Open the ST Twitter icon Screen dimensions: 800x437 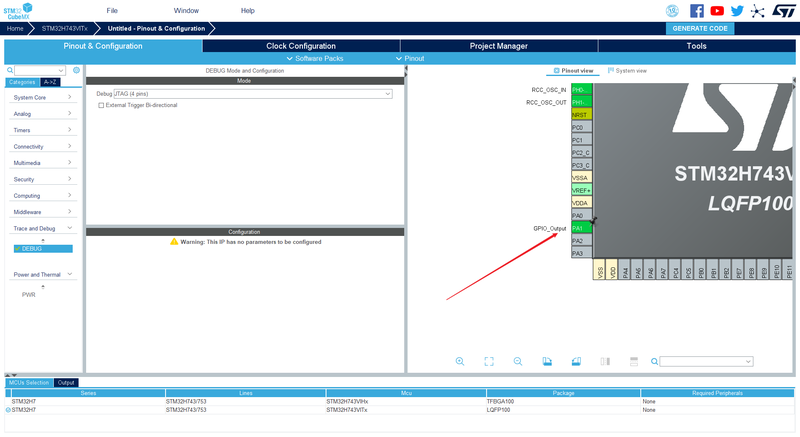tap(737, 11)
